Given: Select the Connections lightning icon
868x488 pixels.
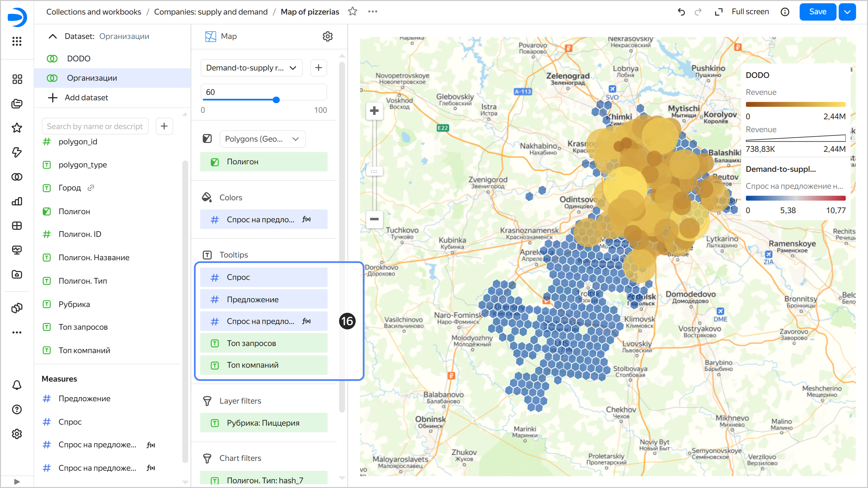Looking at the screenshot, I should point(17,153).
